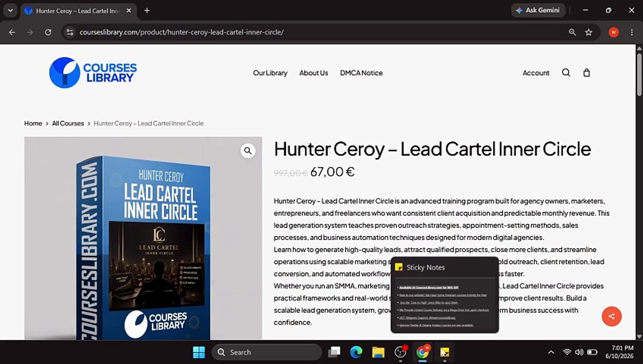Click the 67,00 € sale price
The width and height of the screenshot is (643, 364).
pyautogui.click(x=332, y=172)
